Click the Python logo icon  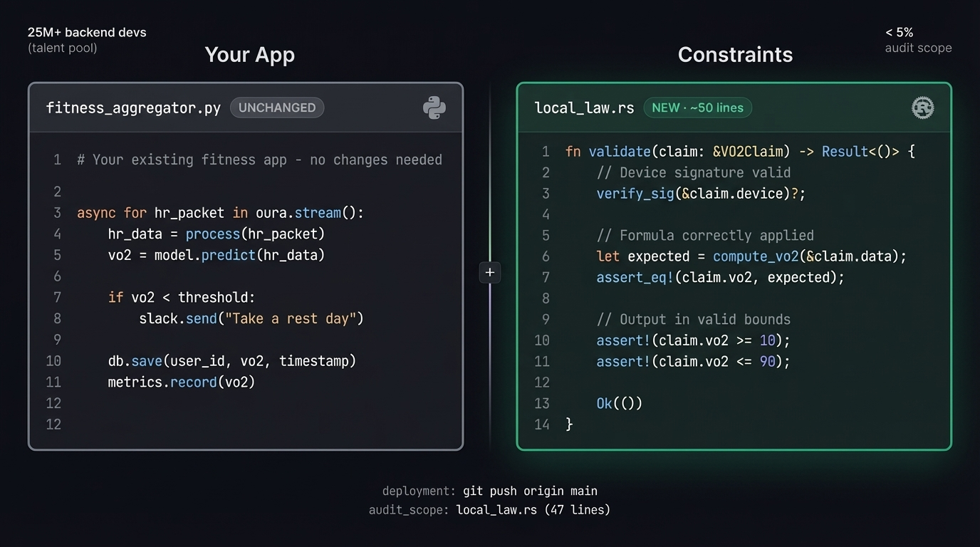coord(433,108)
